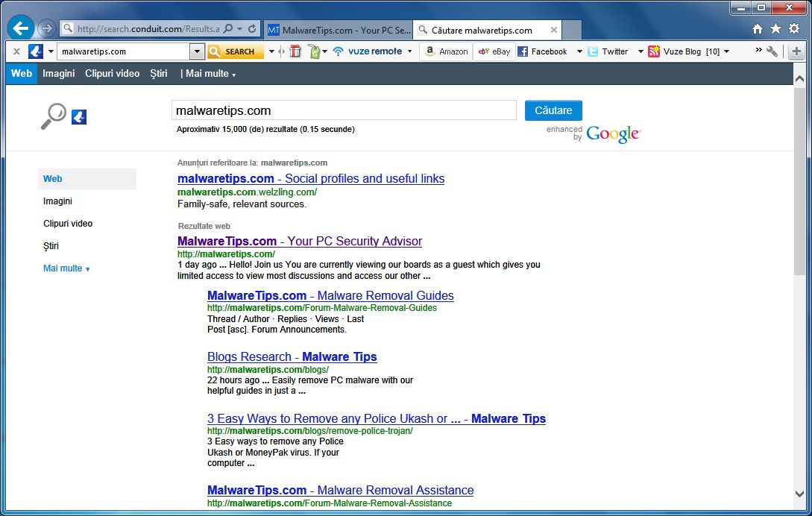Click the Vuze Blog RSS feed icon
812x516 pixels.
pyautogui.click(x=654, y=51)
